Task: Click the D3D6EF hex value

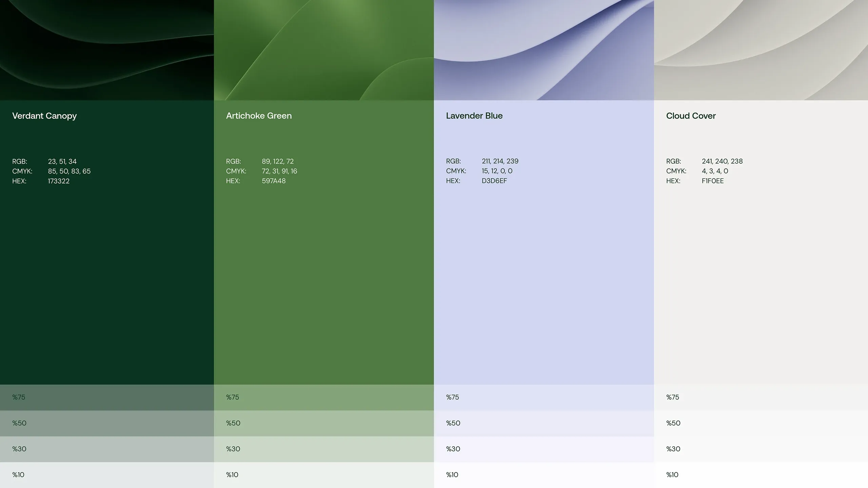Action: tap(494, 181)
